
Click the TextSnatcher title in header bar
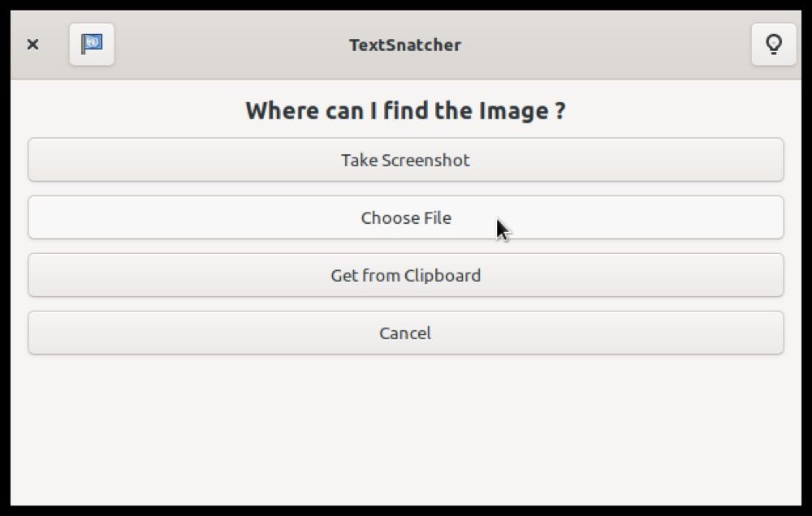click(404, 45)
